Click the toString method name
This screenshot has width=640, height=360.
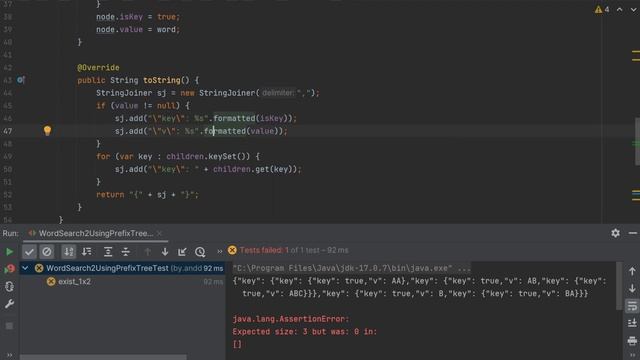click(162, 80)
